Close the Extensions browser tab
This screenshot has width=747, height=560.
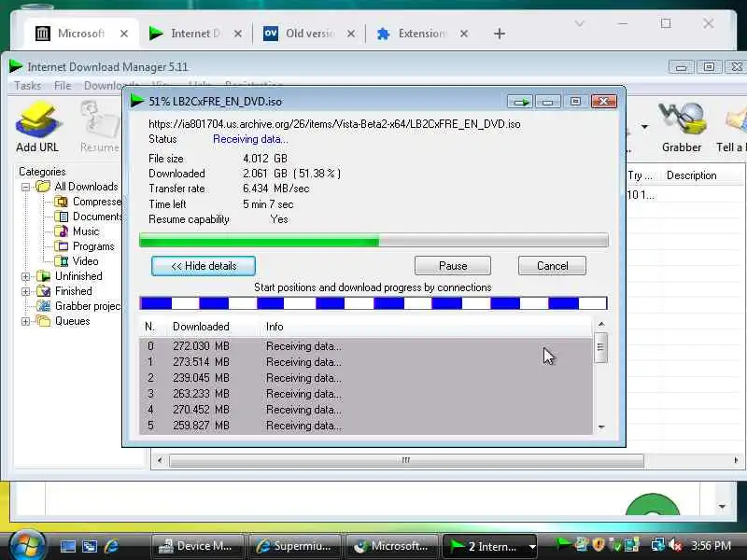pos(464,34)
